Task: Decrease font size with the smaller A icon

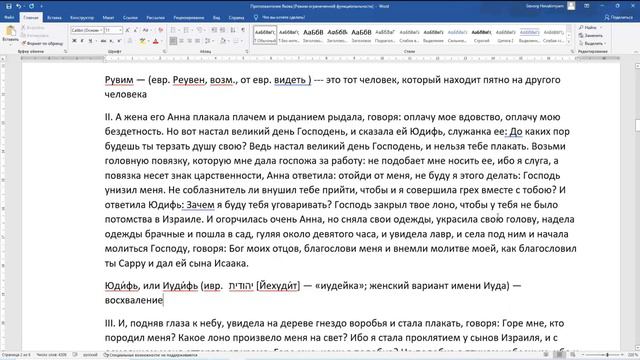Action: (136, 31)
